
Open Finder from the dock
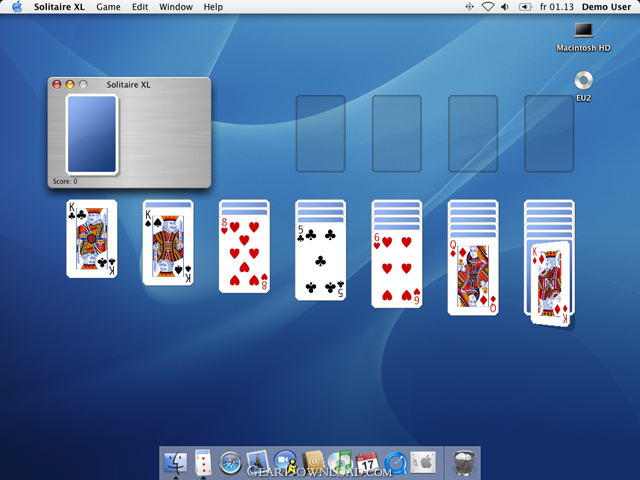177,462
